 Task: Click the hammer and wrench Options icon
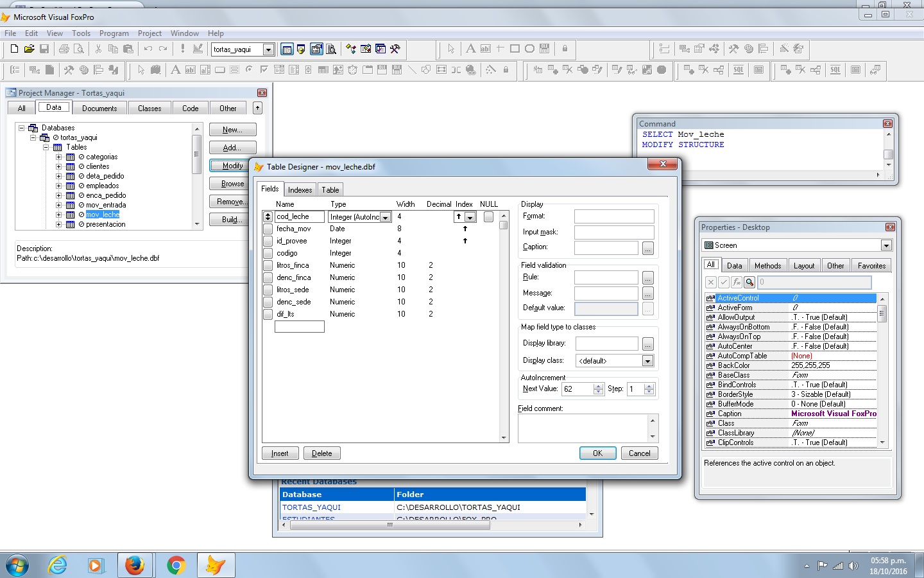(x=395, y=49)
